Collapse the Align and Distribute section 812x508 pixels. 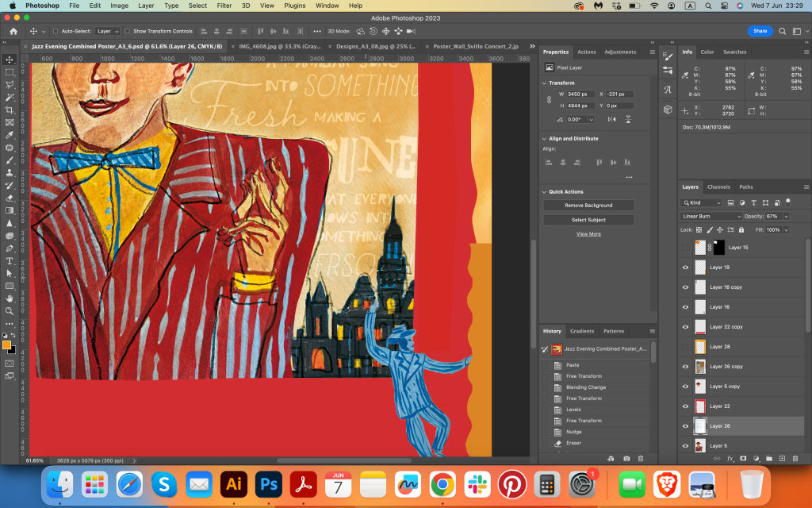[545, 138]
